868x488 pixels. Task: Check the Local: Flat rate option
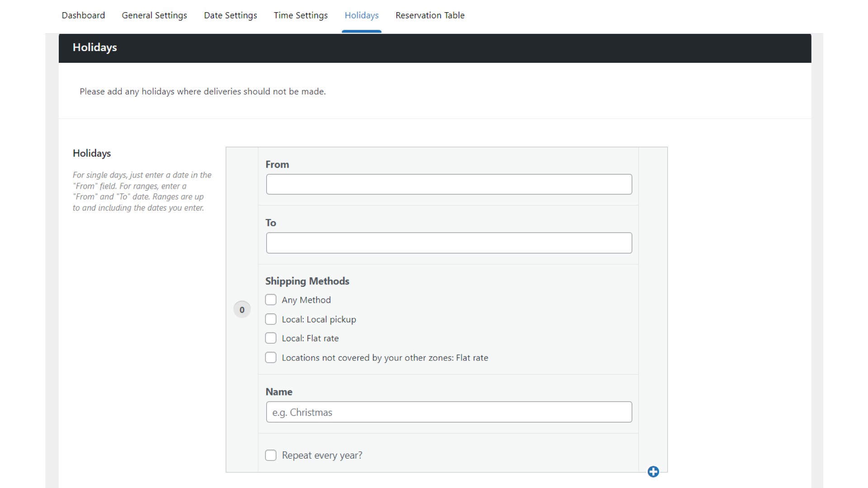pyautogui.click(x=271, y=338)
